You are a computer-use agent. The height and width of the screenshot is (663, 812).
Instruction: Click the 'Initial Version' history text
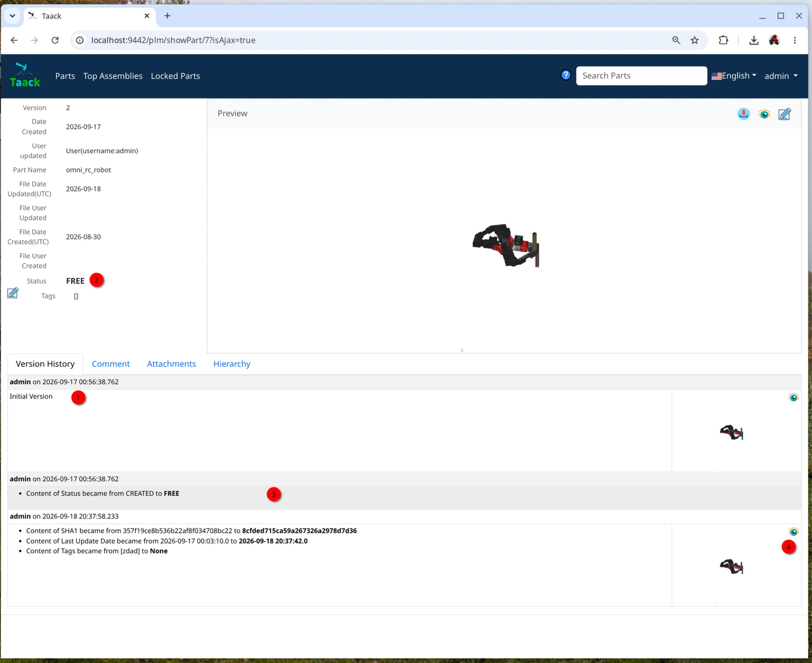point(31,397)
